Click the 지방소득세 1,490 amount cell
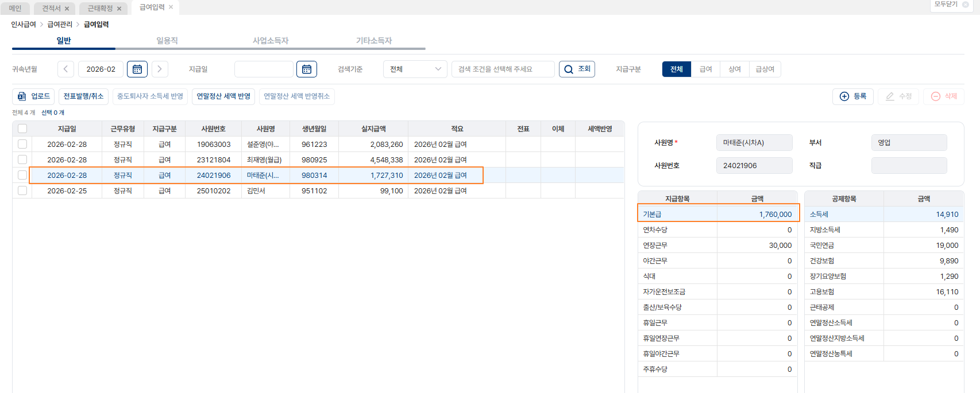The width and height of the screenshot is (980, 393). point(924,229)
